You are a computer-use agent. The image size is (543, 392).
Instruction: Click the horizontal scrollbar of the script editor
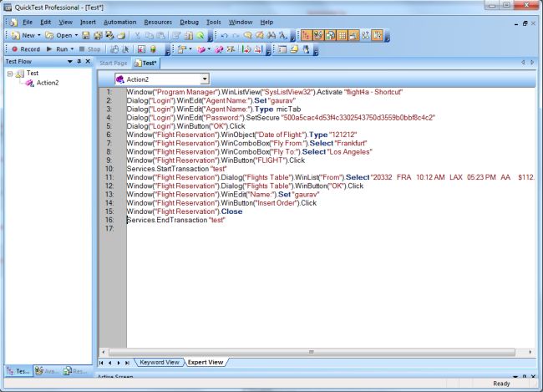pyautogui.click(x=312, y=352)
